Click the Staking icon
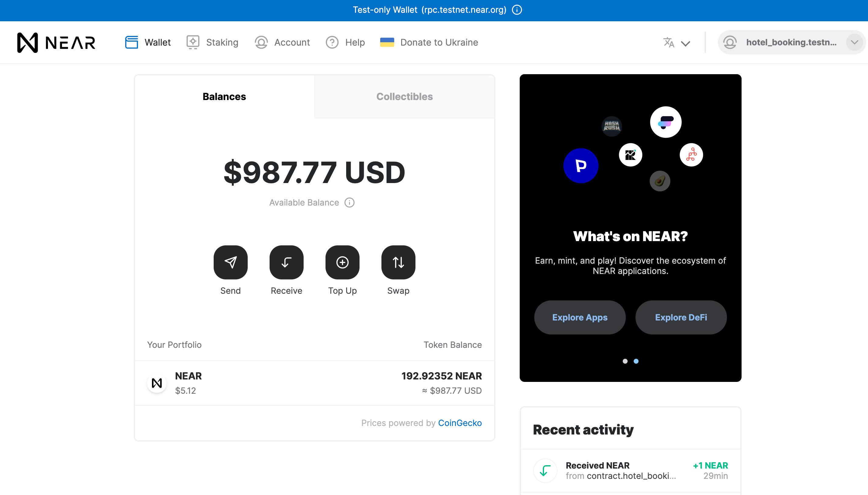 pos(193,42)
